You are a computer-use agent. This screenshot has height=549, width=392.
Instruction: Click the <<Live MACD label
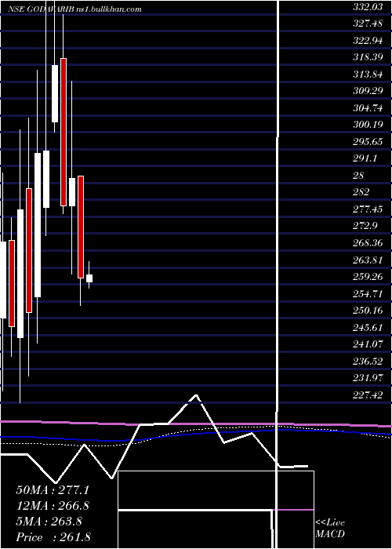point(330,529)
